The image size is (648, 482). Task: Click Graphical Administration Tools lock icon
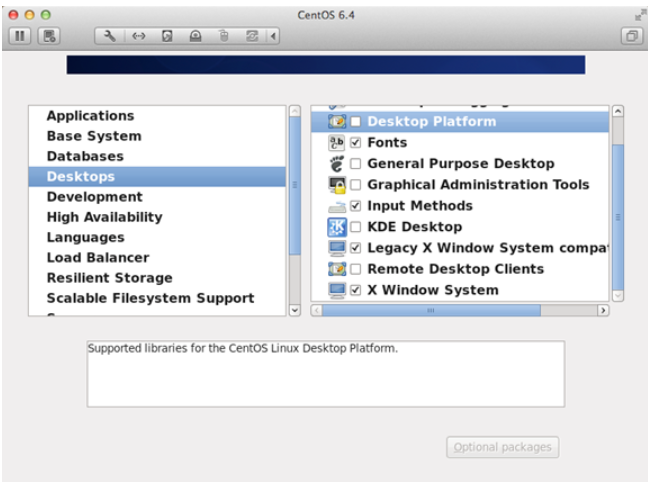point(337,185)
